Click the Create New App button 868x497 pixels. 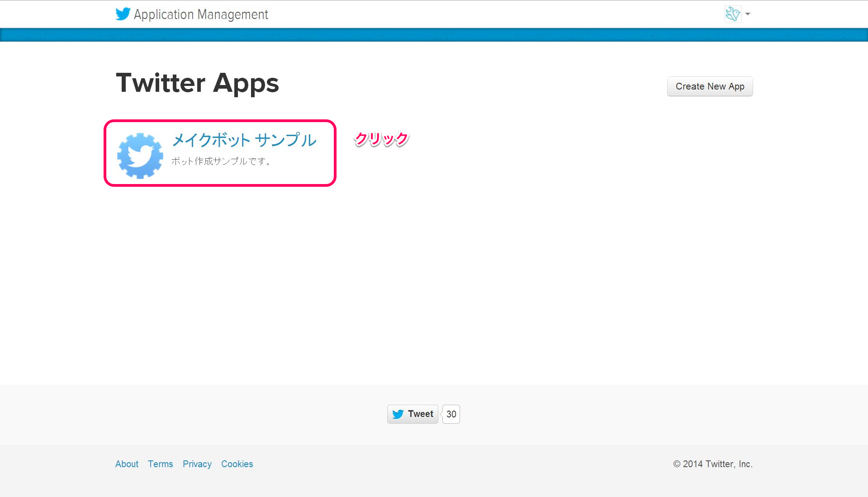click(710, 86)
